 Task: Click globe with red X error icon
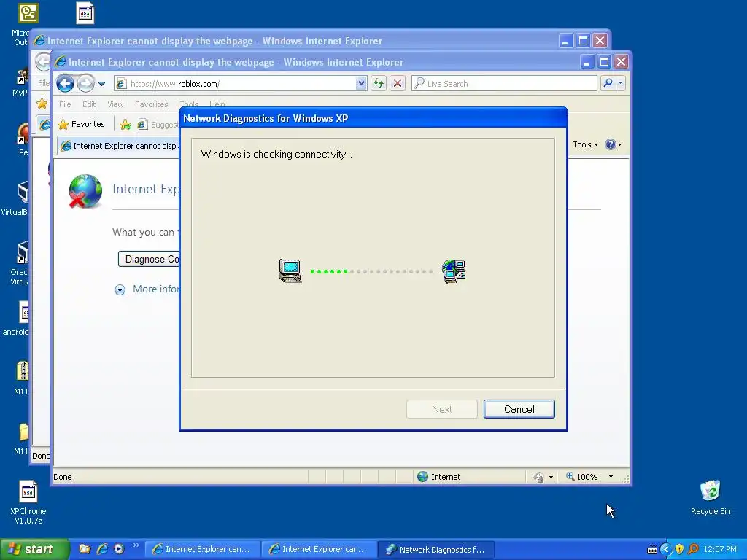85,192
